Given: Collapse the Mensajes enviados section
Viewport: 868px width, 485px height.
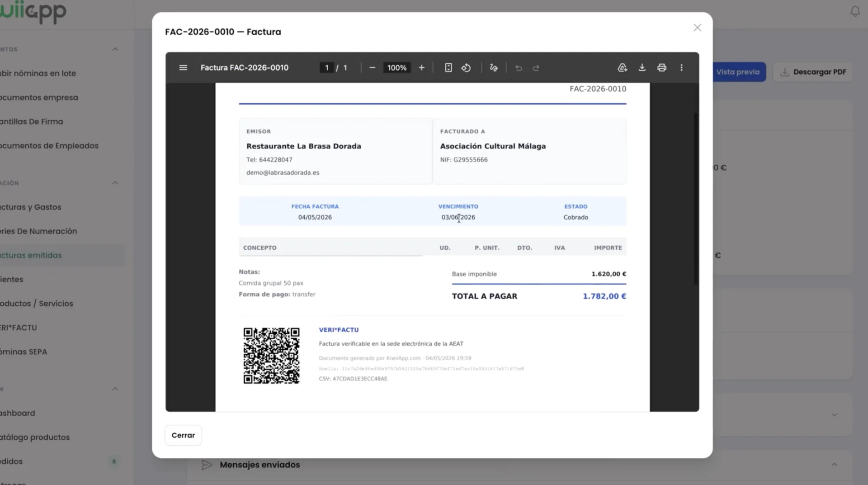Looking at the screenshot, I should click(835, 465).
